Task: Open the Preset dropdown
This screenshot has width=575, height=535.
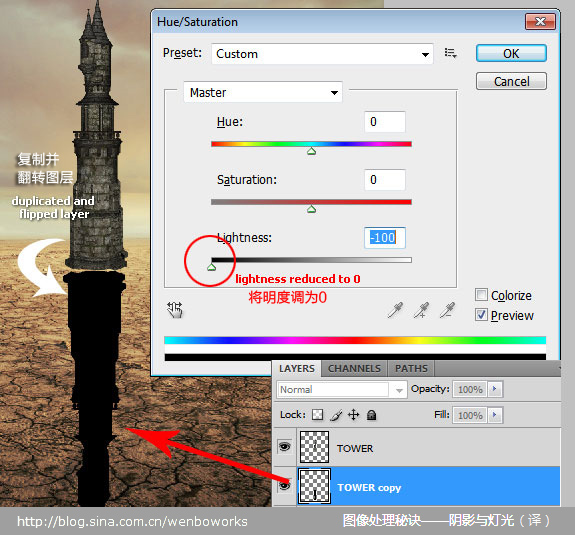Action: tap(322, 54)
